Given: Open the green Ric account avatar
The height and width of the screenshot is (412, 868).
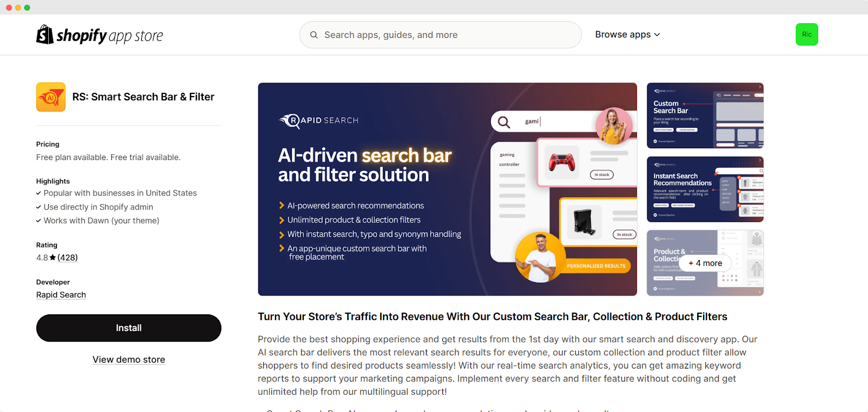Looking at the screenshot, I should [x=807, y=35].
